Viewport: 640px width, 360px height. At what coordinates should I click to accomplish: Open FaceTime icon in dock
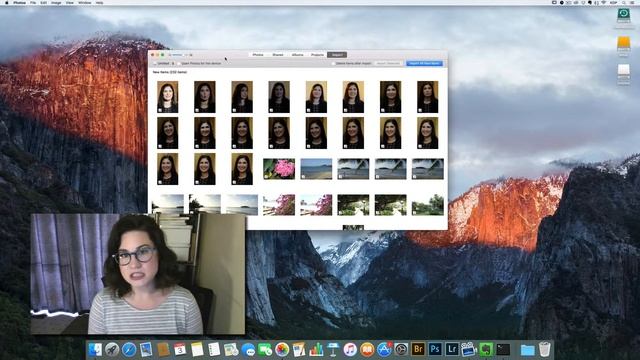(265, 350)
